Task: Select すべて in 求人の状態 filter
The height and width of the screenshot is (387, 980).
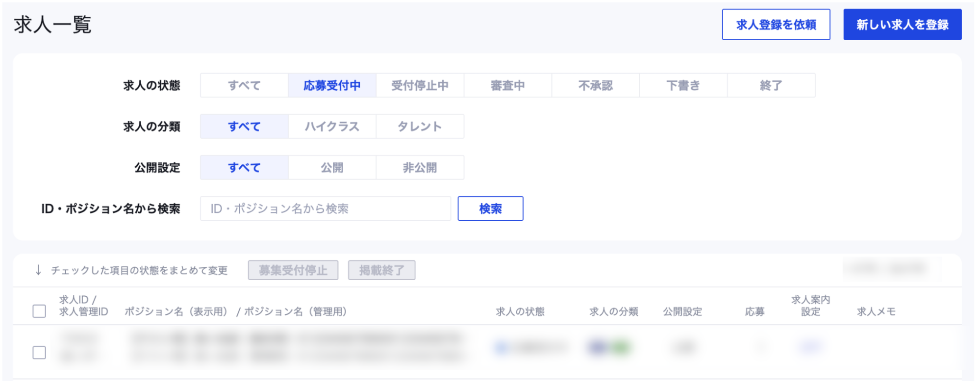Action: pyautogui.click(x=244, y=85)
